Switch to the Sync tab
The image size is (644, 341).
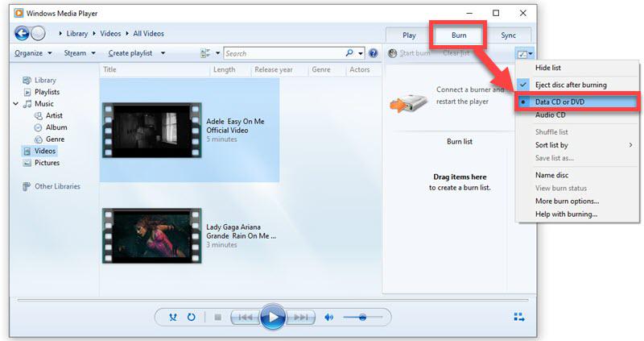[x=508, y=35]
